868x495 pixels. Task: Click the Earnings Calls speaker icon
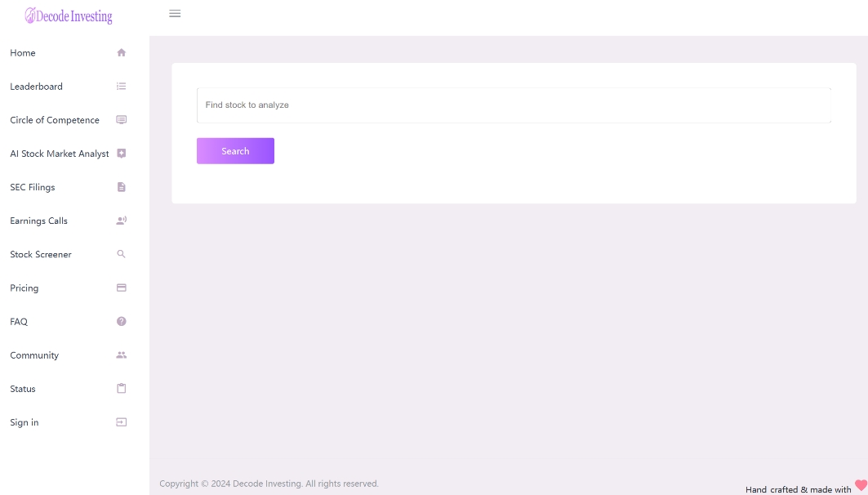pyautogui.click(x=122, y=221)
